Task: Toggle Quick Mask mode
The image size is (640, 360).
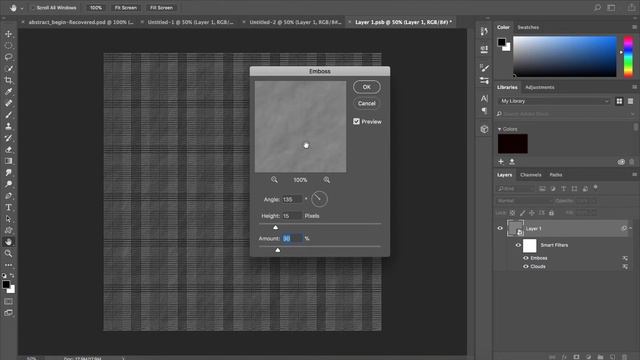Action: point(9,301)
